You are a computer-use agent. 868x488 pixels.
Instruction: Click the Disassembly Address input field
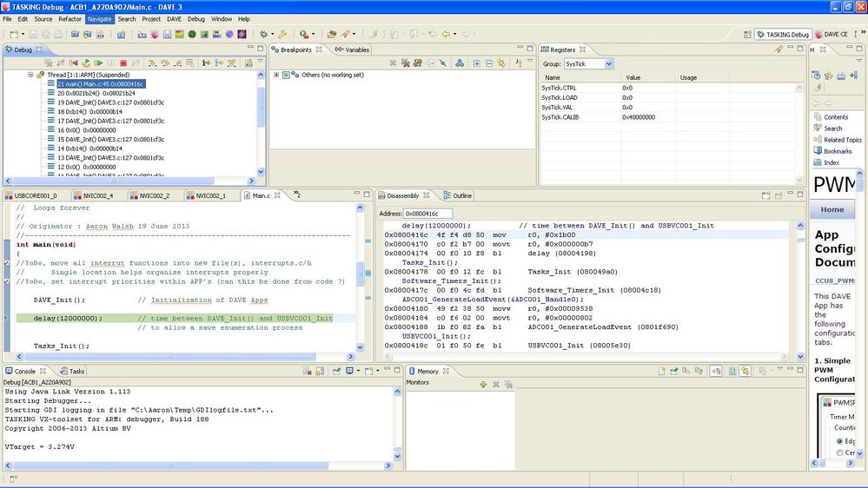coord(427,214)
